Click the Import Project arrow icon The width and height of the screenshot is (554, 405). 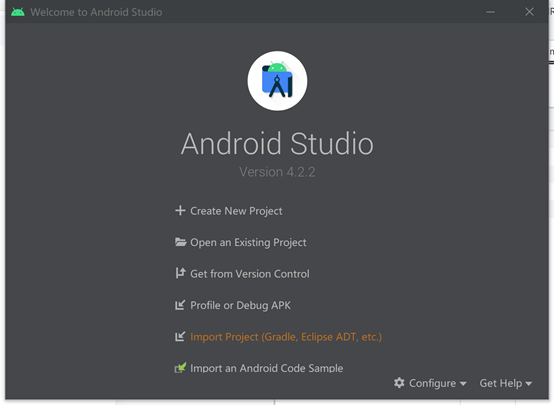[180, 336]
